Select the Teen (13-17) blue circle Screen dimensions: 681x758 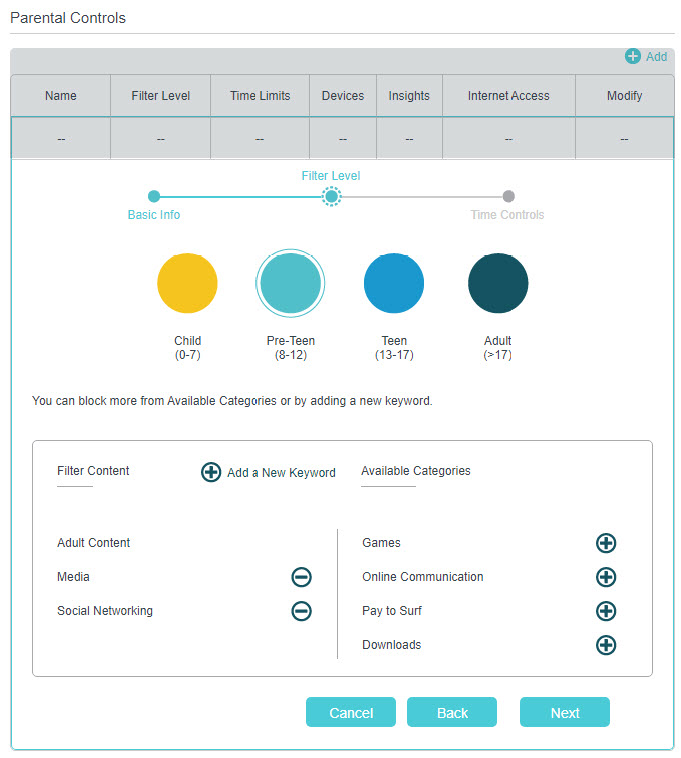(394, 283)
